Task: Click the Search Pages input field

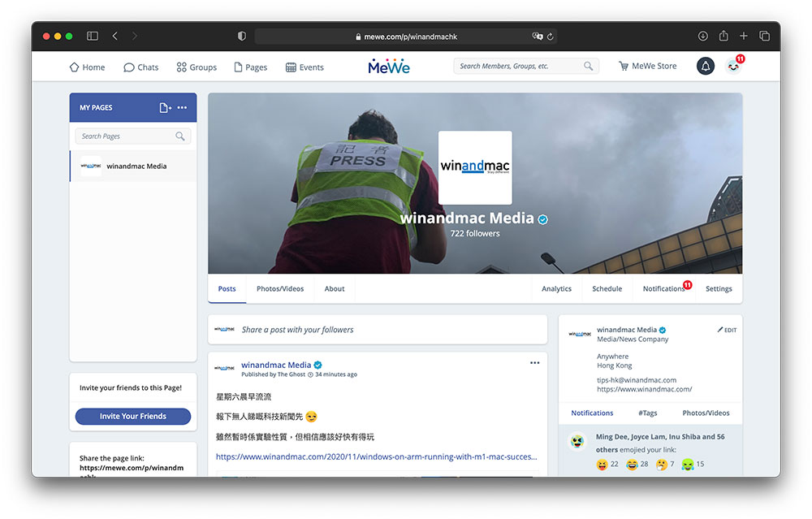Action: pos(127,136)
